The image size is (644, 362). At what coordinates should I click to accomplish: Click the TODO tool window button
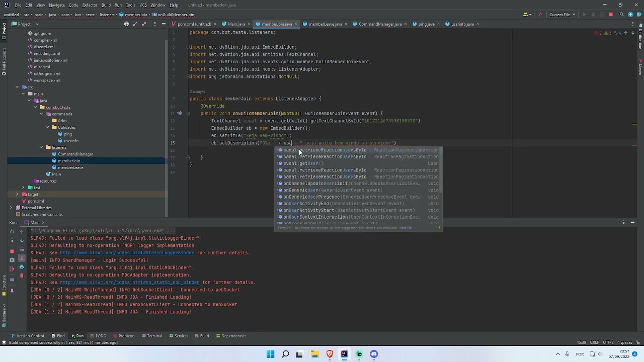[x=98, y=336]
